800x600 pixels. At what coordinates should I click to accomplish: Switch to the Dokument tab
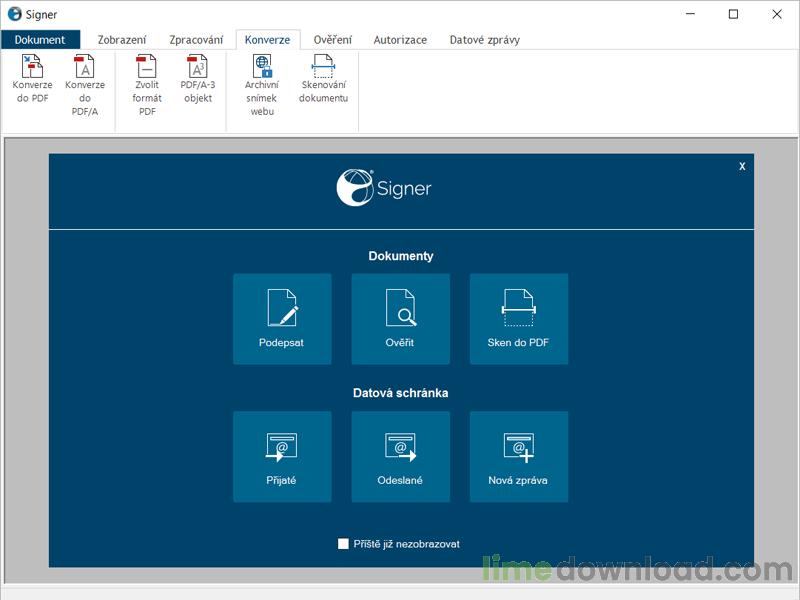click(41, 40)
